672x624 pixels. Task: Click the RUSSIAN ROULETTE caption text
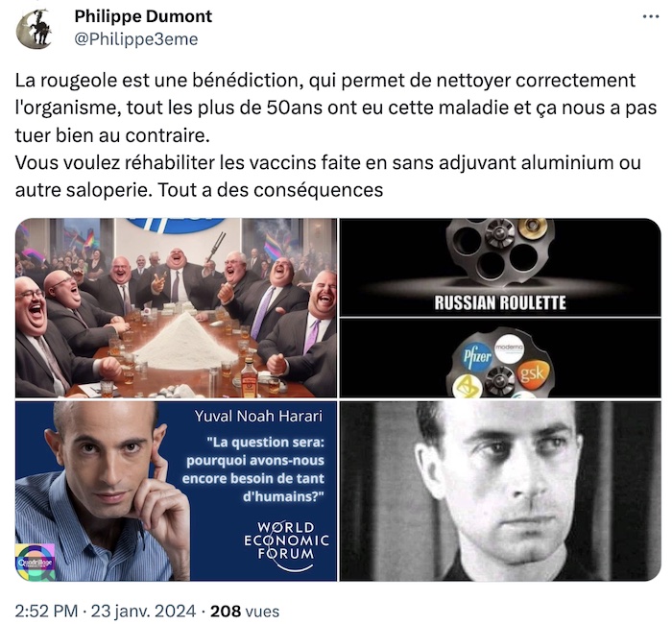coord(500,302)
